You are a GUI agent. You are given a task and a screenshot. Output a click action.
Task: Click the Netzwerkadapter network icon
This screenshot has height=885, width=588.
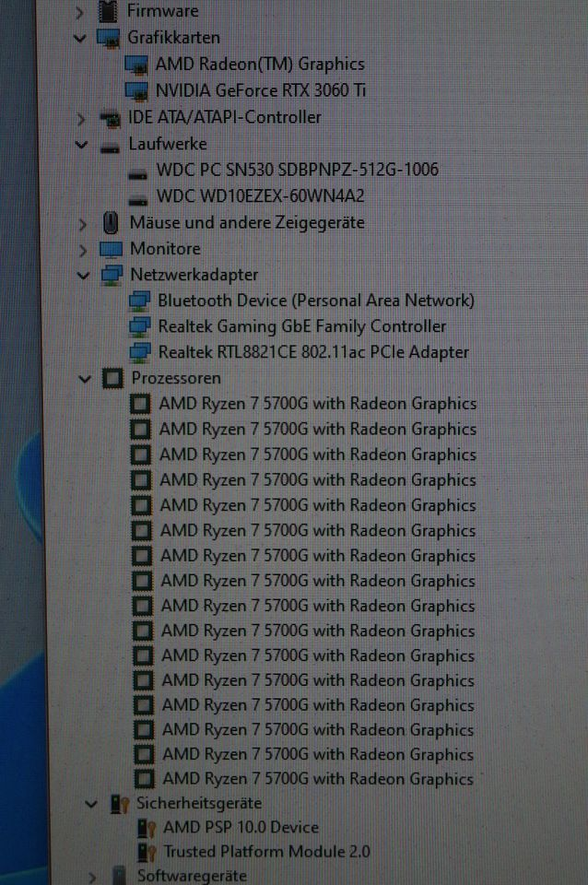tap(112, 276)
